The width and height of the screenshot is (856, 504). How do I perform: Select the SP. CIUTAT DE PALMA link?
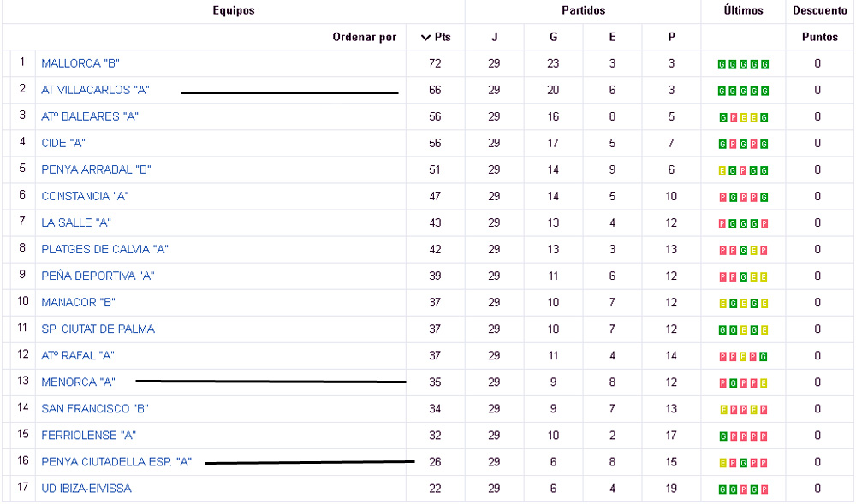click(x=98, y=329)
